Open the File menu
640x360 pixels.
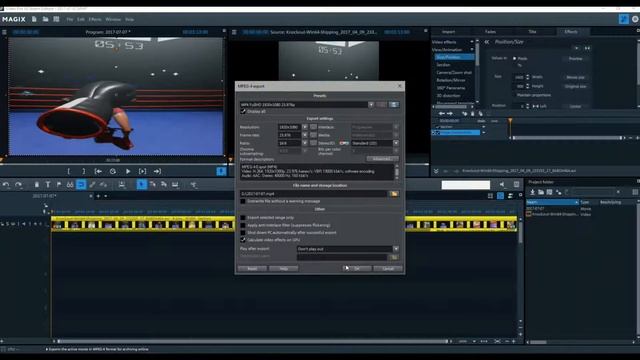70,19
